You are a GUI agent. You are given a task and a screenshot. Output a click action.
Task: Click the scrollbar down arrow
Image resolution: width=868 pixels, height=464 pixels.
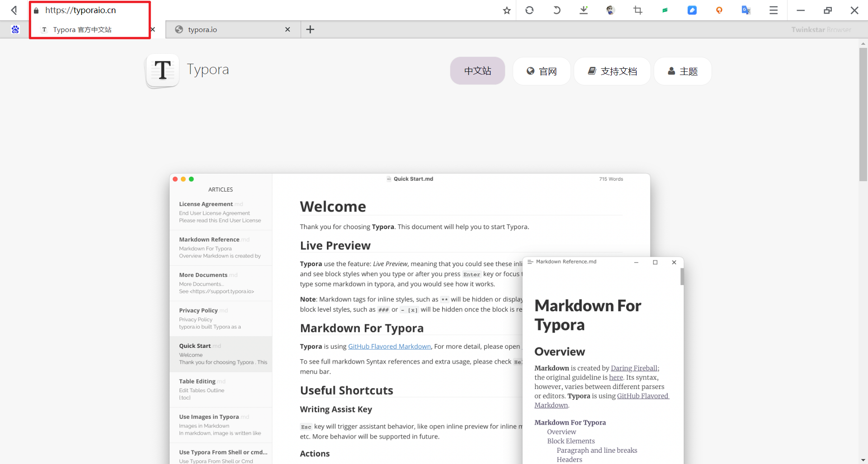click(x=863, y=460)
